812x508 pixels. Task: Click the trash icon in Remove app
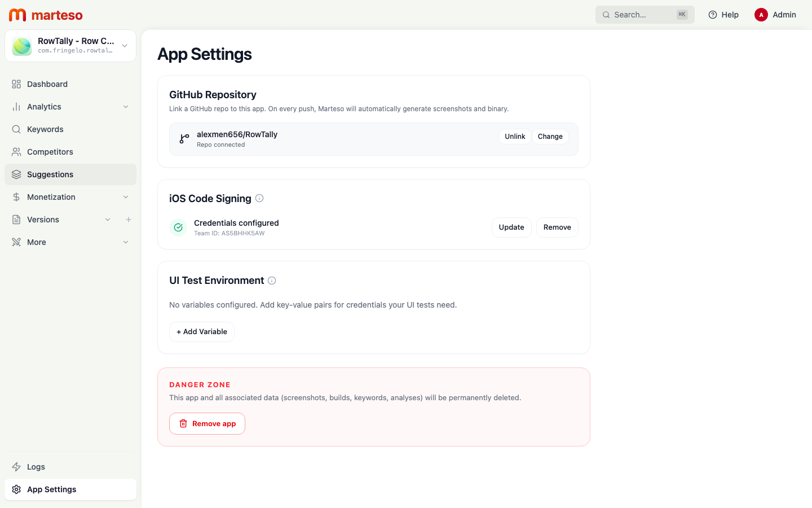pos(183,423)
